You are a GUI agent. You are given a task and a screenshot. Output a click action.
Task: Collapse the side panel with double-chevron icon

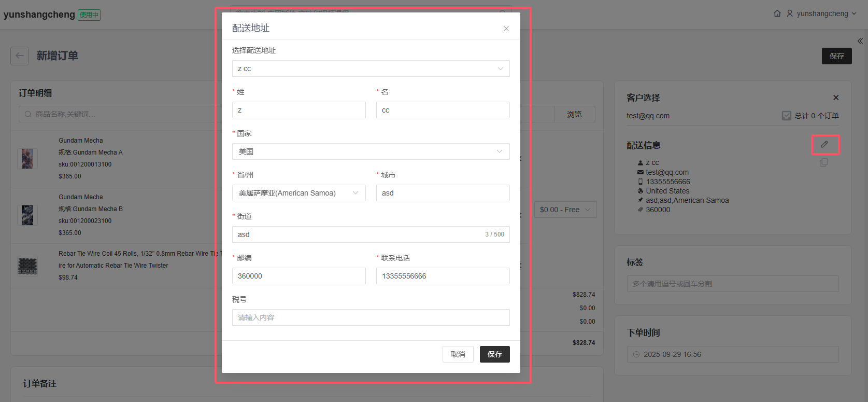(x=860, y=41)
